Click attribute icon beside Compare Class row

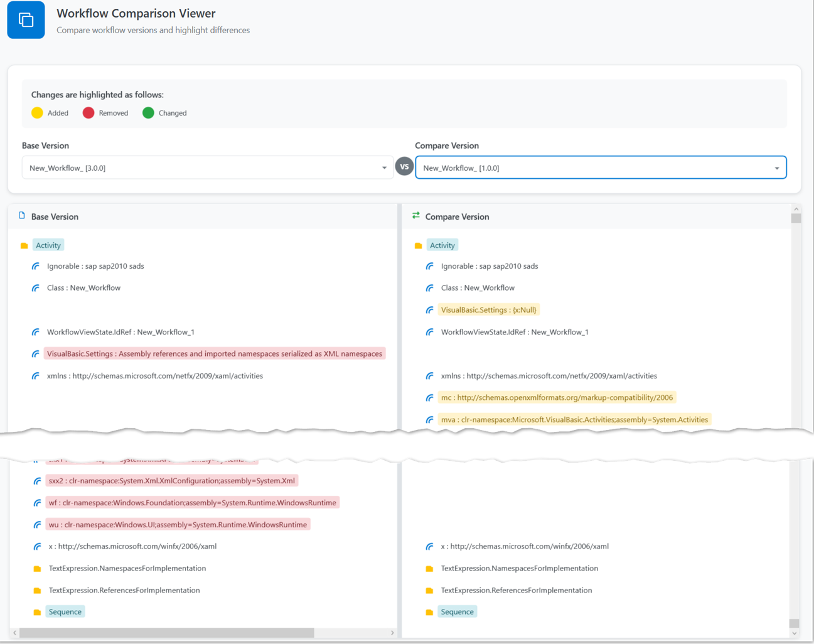click(430, 288)
